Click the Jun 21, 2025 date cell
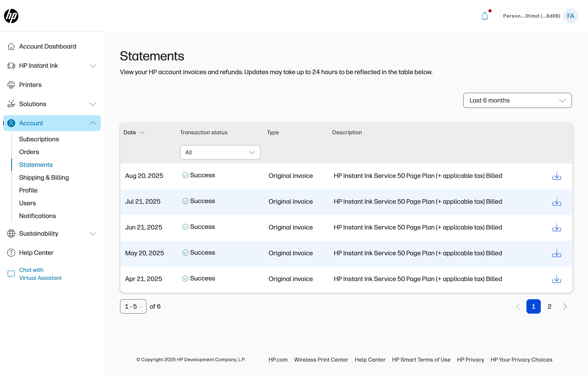Image resolution: width=588 pixels, height=377 pixels. pos(144,227)
